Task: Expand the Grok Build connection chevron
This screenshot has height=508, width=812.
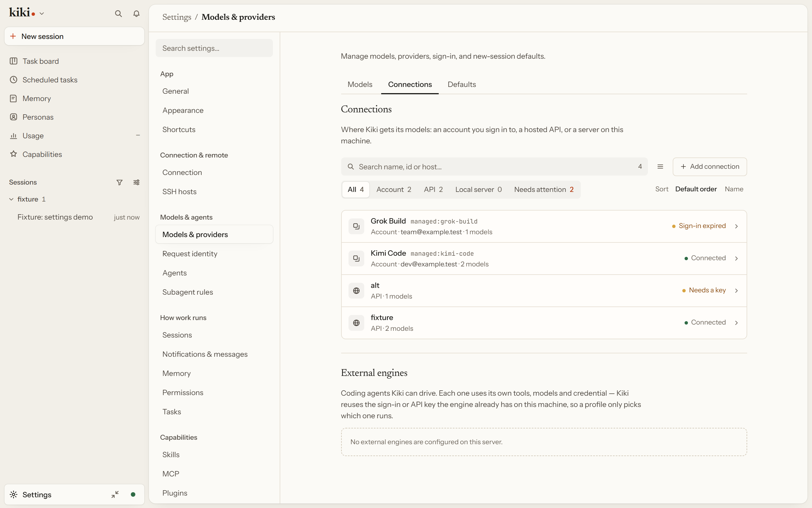Action: click(736, 226)
